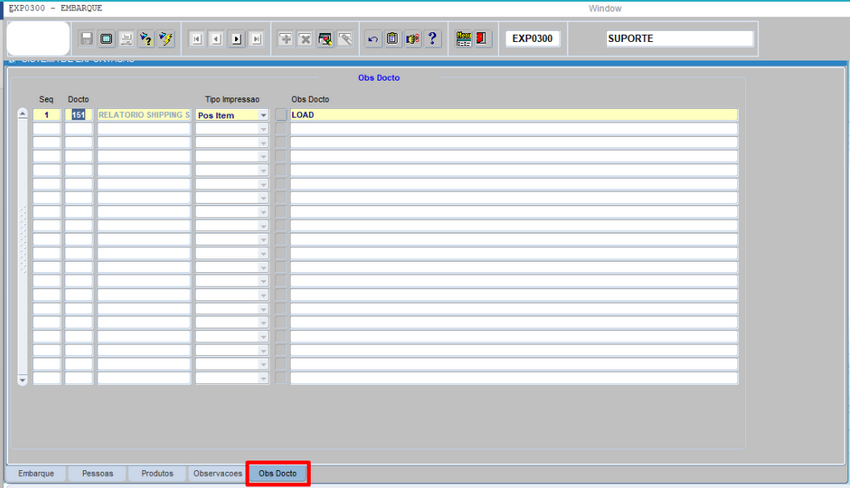Click the Save diskette icon
The image size is (850, 488).
click(x=87, y=39)
